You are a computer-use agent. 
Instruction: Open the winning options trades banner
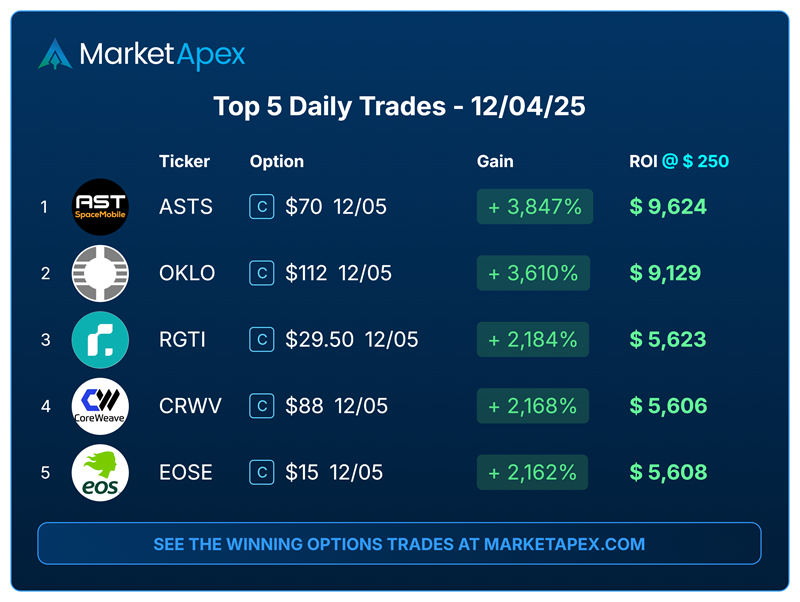[x=399, y=544]
